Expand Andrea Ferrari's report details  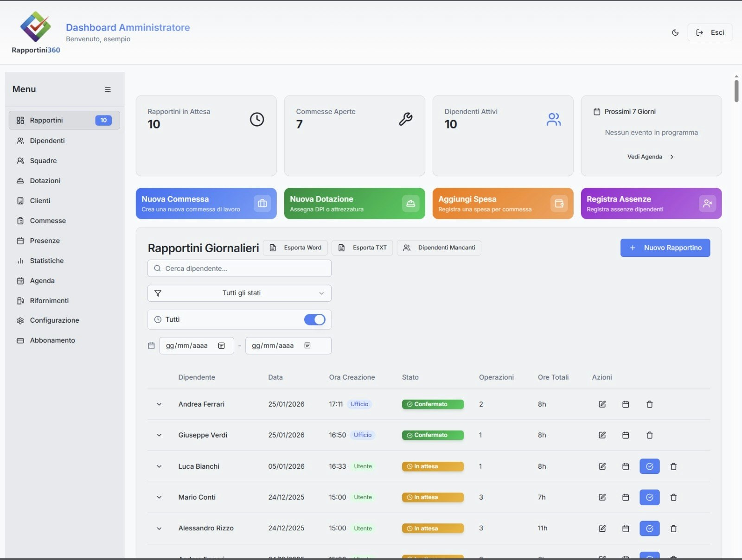pyautogui.click(x=159, y=404)
